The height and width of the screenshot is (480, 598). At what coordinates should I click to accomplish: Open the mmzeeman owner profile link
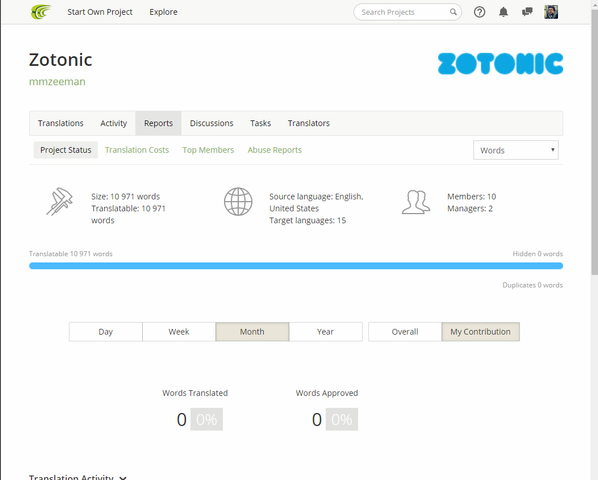[x=57, y=82]
